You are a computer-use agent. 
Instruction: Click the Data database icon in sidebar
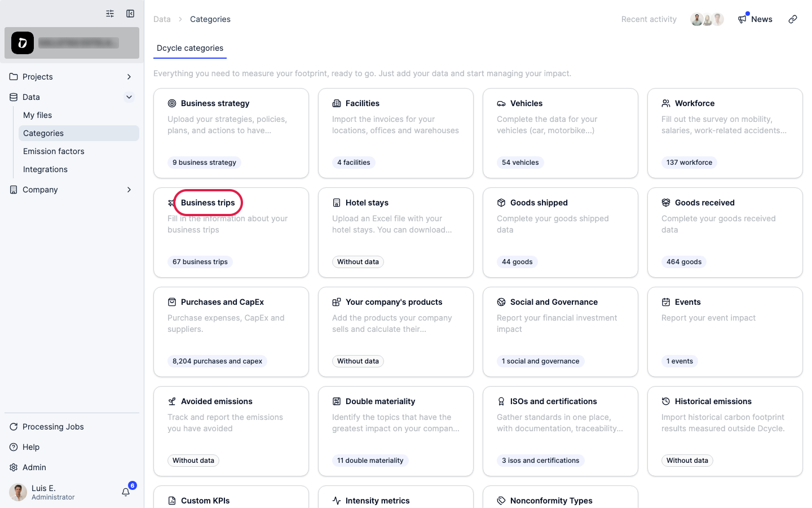click(x=14, y=97)
